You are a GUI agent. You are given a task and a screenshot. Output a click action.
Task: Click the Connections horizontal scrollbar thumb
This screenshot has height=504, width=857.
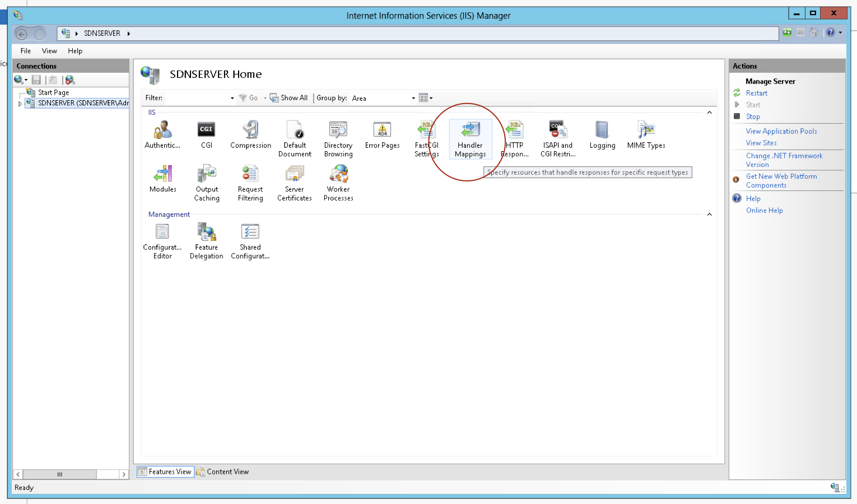(60, 474)
